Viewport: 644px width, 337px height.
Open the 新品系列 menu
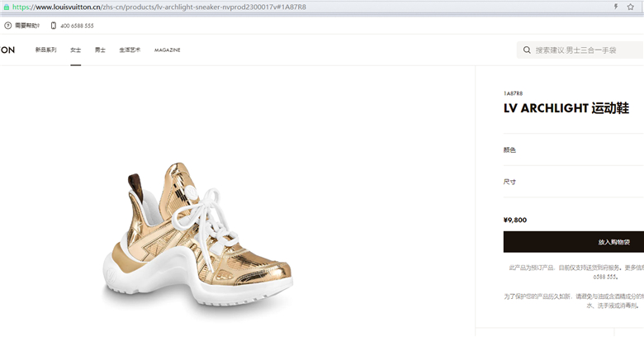(x=45, y=50)
